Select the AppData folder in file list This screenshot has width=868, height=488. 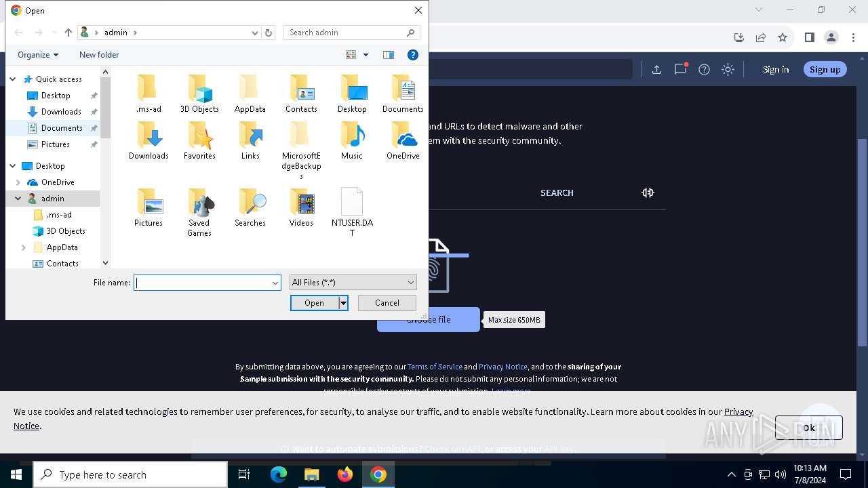point(250,94)
